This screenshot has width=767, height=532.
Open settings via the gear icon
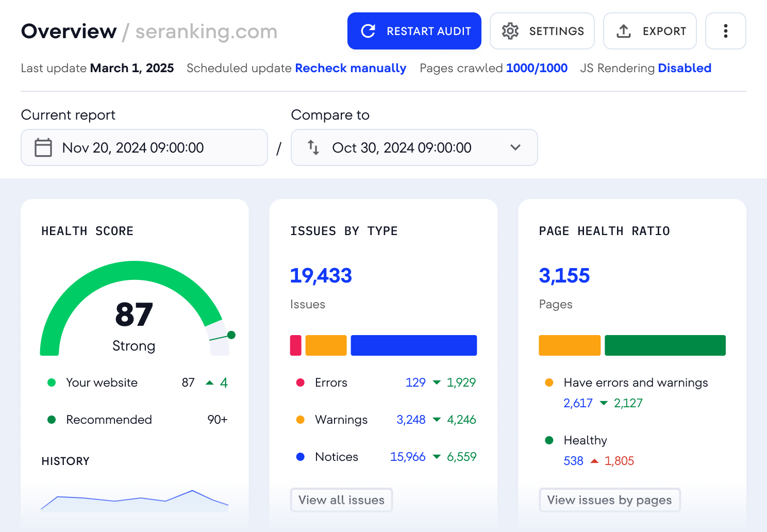510,31
